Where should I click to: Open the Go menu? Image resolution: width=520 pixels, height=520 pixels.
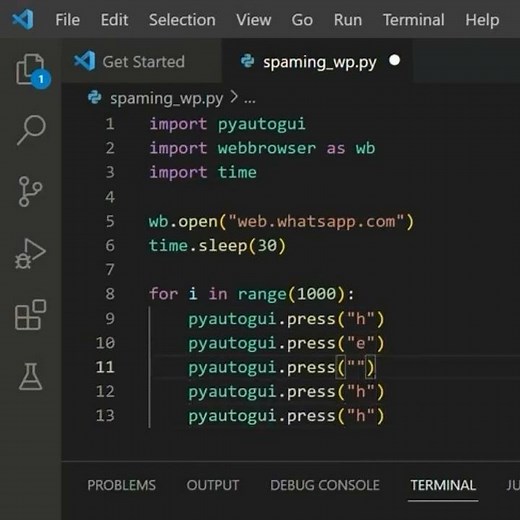(x=302, y=20)
